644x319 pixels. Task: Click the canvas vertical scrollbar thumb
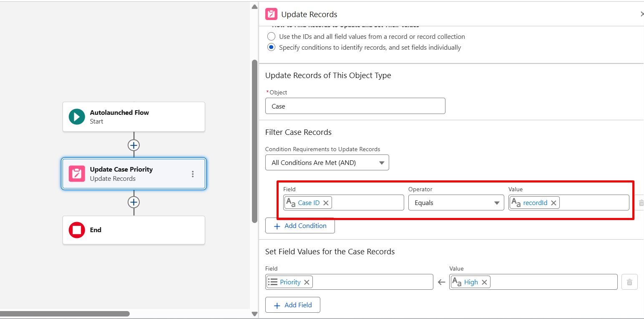coord(254,141)
